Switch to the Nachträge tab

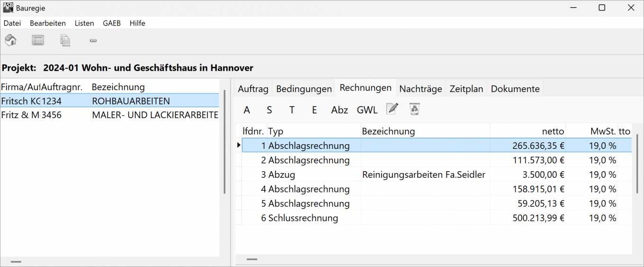420,89
